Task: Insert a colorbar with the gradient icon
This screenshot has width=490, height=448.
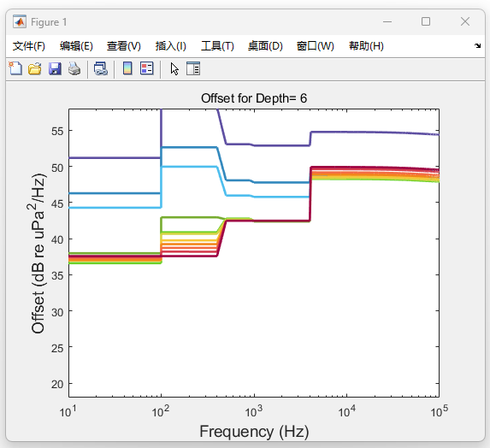Action: (x=127, y=68)
